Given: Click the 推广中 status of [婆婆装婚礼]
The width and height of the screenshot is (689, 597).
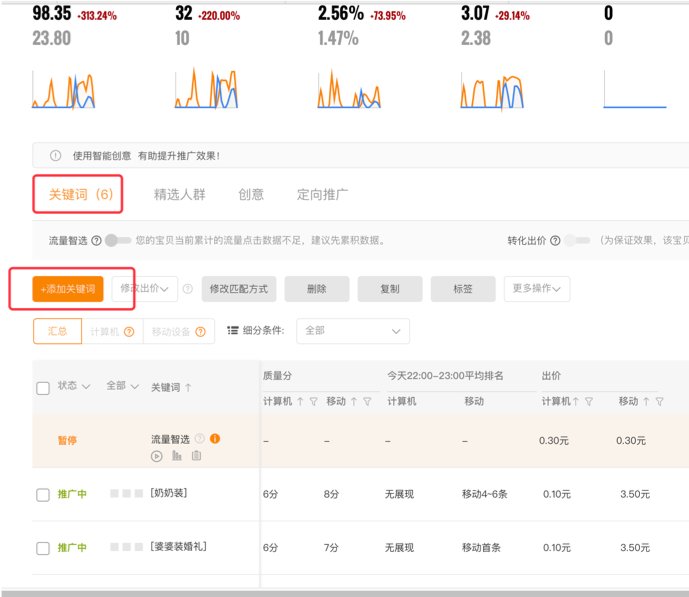Looking at the screenshot, I should tap(72, 547).
